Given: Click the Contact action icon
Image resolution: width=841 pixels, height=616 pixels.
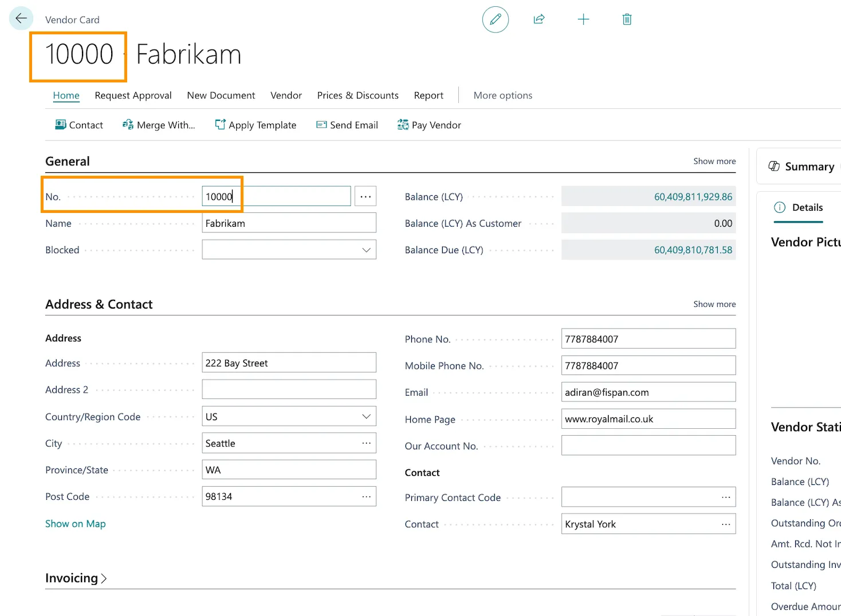Looking at the screenshot, I should (x=60, y=125).
